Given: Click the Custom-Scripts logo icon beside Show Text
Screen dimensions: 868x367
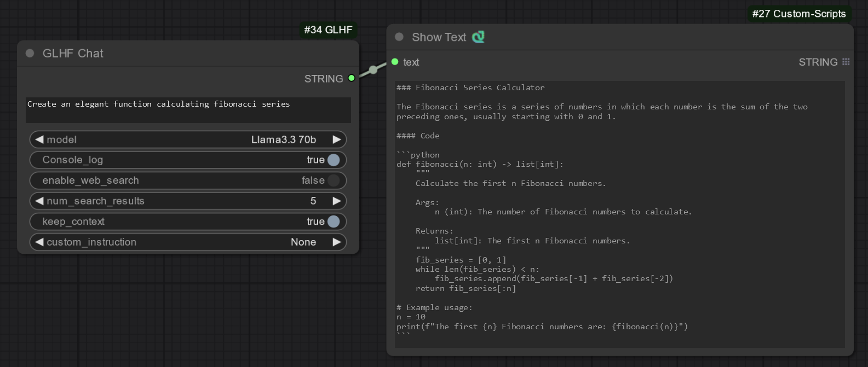Looking at the screenshot, I should point(478,37).
